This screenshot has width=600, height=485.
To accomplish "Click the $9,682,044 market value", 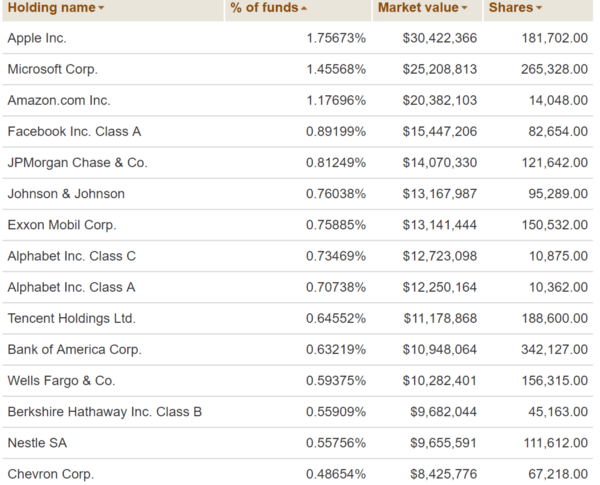I will click(x=443, y=412).
